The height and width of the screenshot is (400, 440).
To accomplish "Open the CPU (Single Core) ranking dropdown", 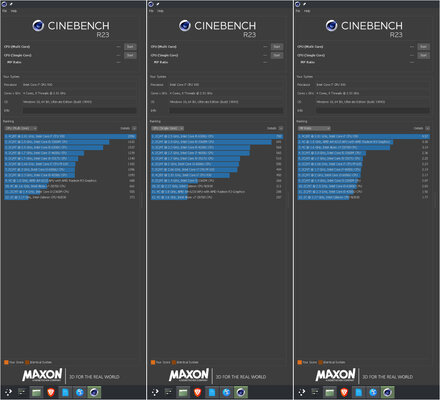I will pos(167,128).
